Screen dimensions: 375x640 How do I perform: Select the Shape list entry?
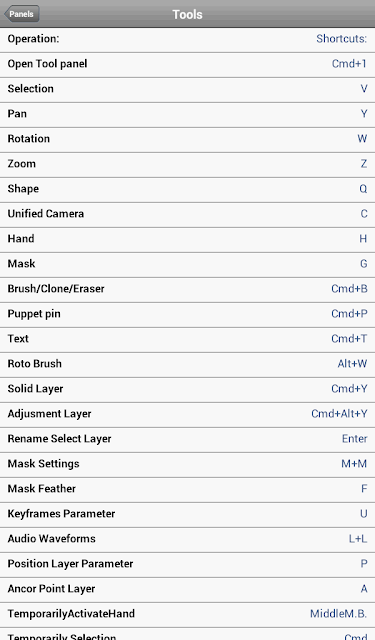pos(187,190)
